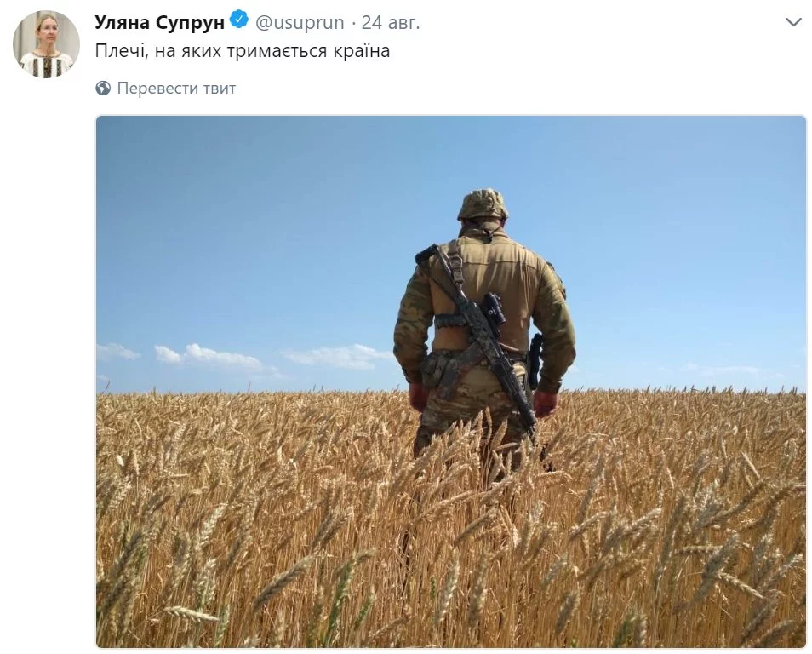812x654 pixels.
Task: Click the globe icon beside translate
Action: 103,88
